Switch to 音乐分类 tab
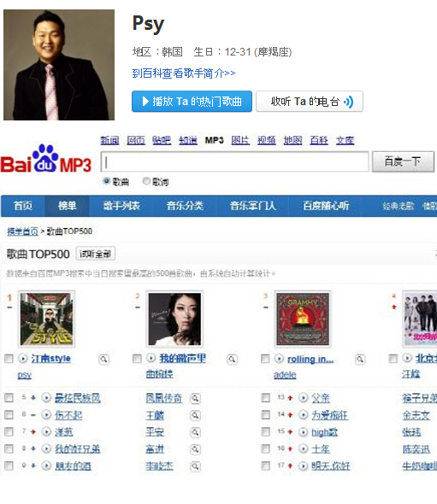The height and width of the screenshot is (504, 437). pos(185,206)
